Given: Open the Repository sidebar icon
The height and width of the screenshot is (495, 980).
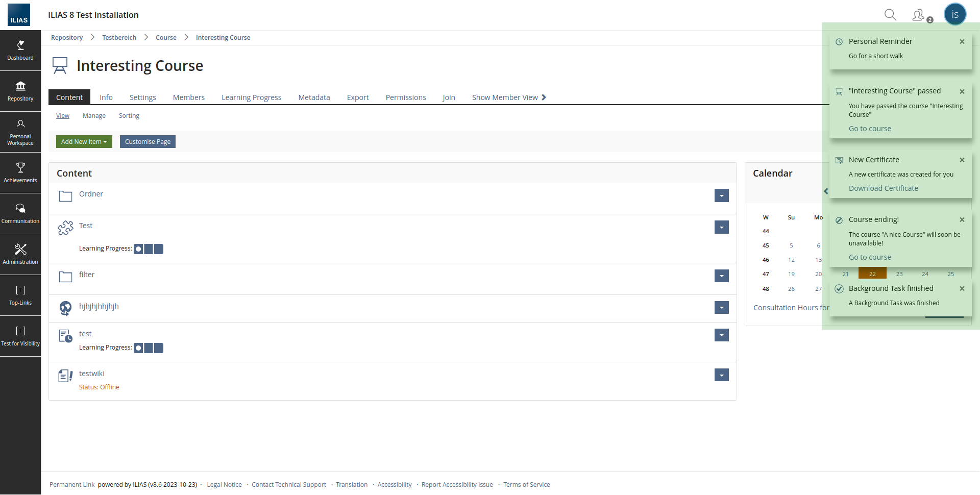Looking at the screenshot, I should (x=20, y=91).
